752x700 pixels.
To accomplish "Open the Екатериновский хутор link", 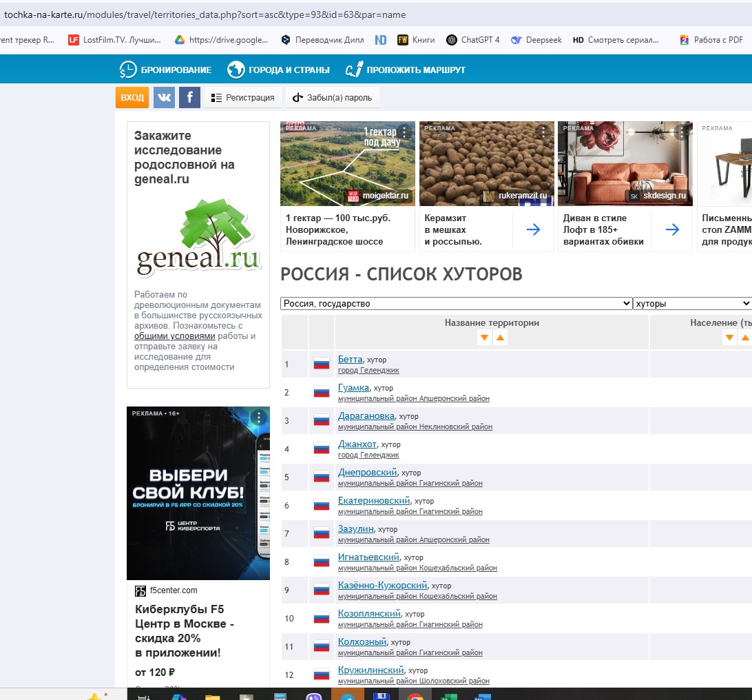I will (x=374, y=501).
